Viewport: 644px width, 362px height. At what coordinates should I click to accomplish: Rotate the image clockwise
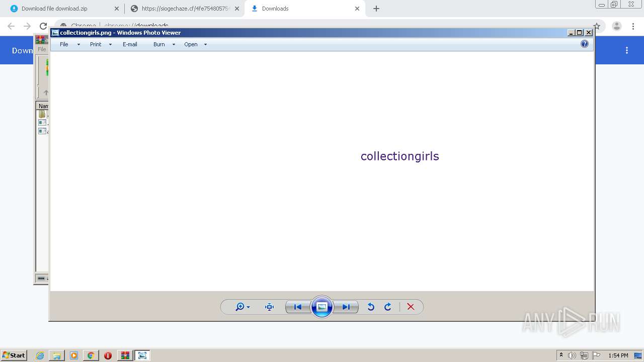(388, 307)
